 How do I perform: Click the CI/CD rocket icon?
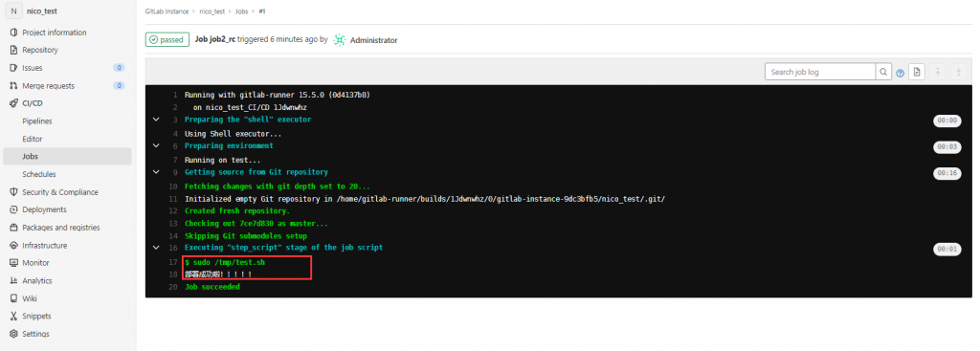13,103
